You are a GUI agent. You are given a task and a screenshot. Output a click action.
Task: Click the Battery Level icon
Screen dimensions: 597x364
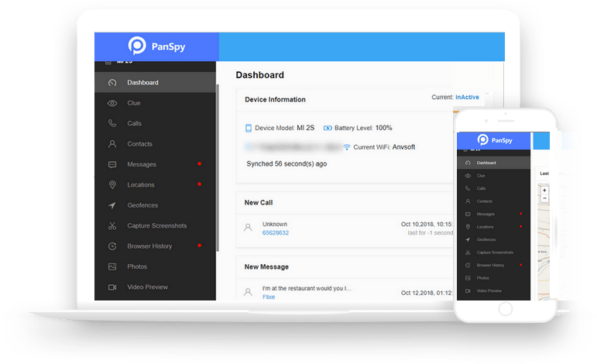(x=328, y=128)
